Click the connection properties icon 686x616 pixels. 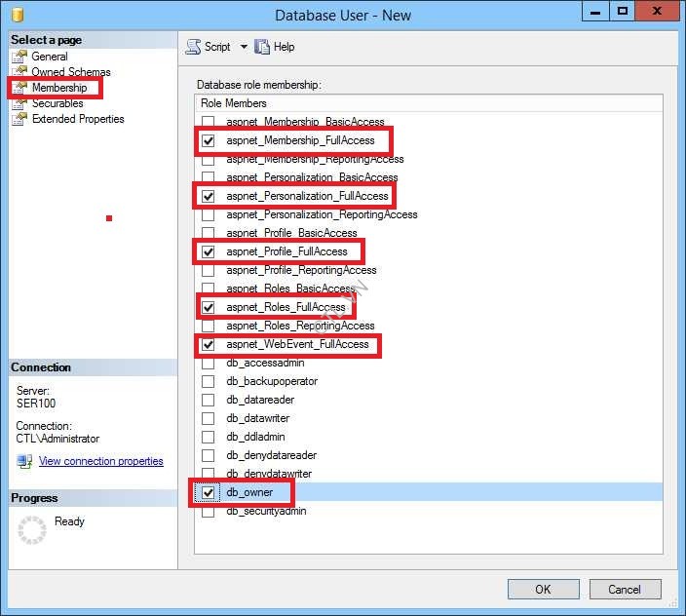click(25, 461)
